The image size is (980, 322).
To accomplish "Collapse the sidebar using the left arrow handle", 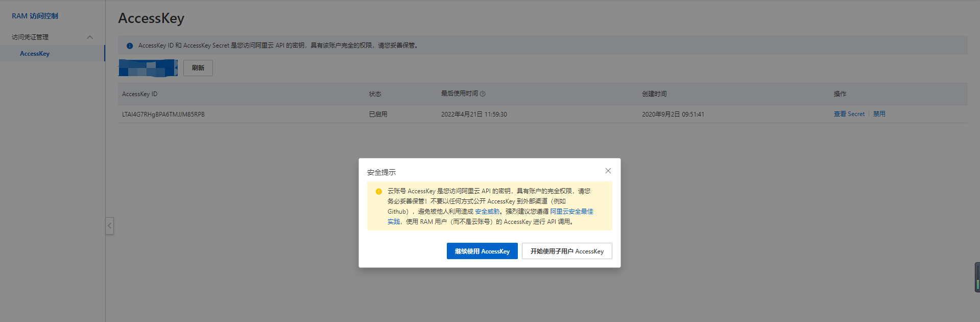I will (109, 225).
